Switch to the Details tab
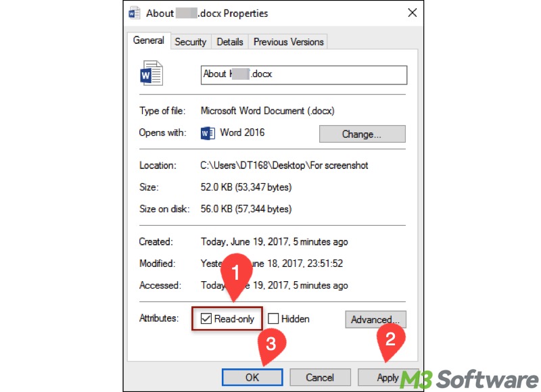This screenshot has height=392, width=541. pos(230,42)
